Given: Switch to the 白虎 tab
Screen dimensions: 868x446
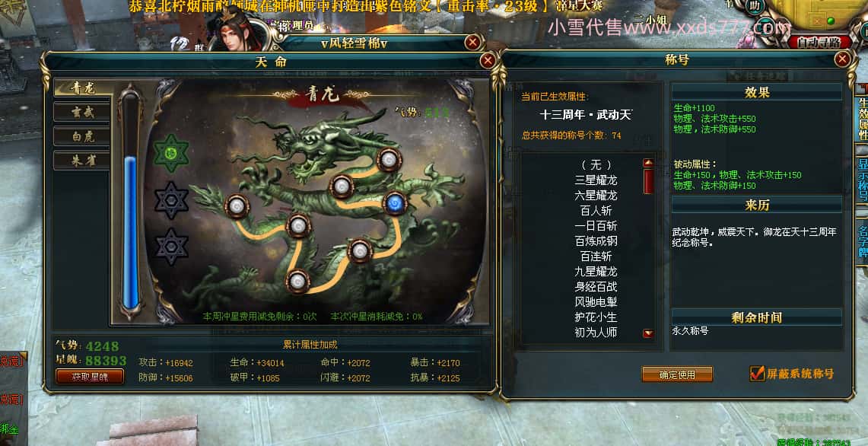Looking at the screenshot, I should 82,137.
